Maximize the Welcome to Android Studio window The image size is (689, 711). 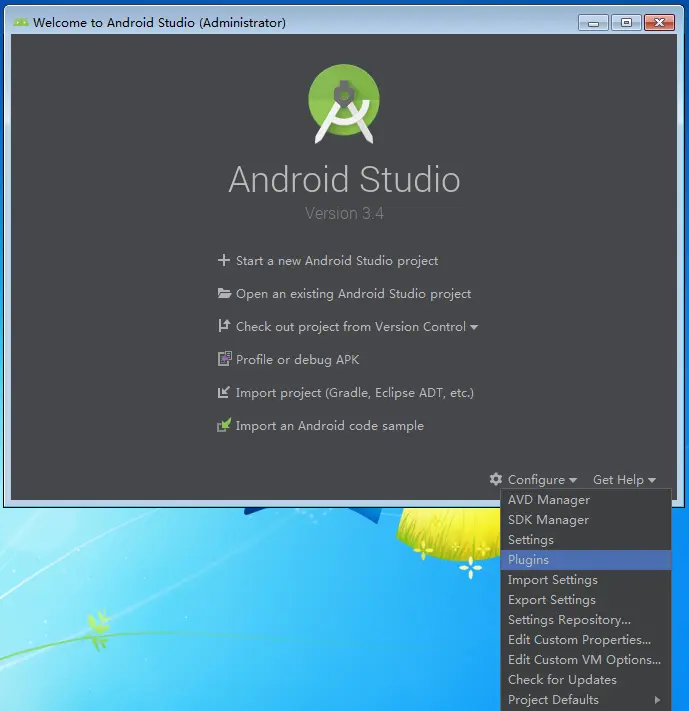[x=626, y=23]
